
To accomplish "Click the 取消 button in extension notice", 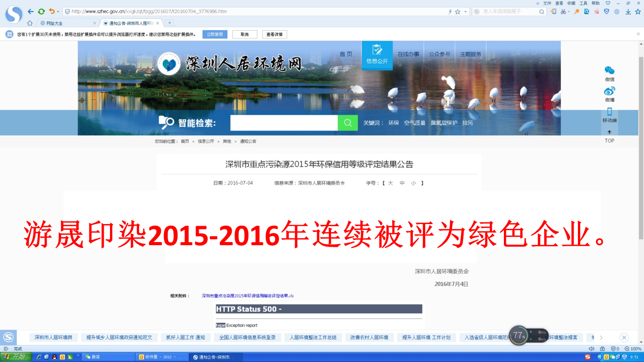I will click(244, 34).
